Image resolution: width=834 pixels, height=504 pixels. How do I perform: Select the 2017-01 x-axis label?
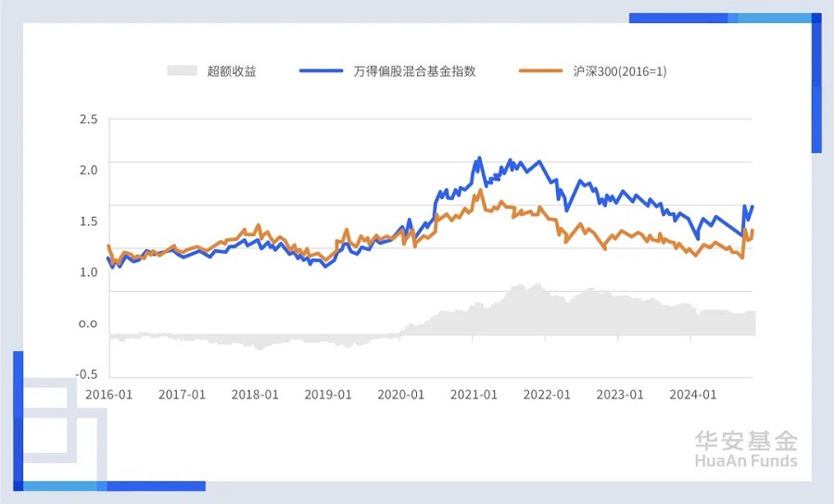(x=183, y=394)
